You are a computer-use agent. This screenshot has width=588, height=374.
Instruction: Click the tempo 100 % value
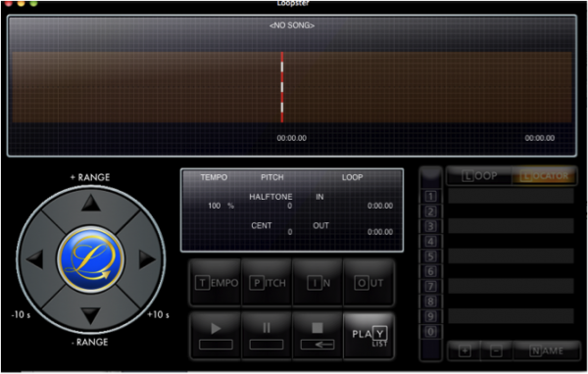point(220,206)
